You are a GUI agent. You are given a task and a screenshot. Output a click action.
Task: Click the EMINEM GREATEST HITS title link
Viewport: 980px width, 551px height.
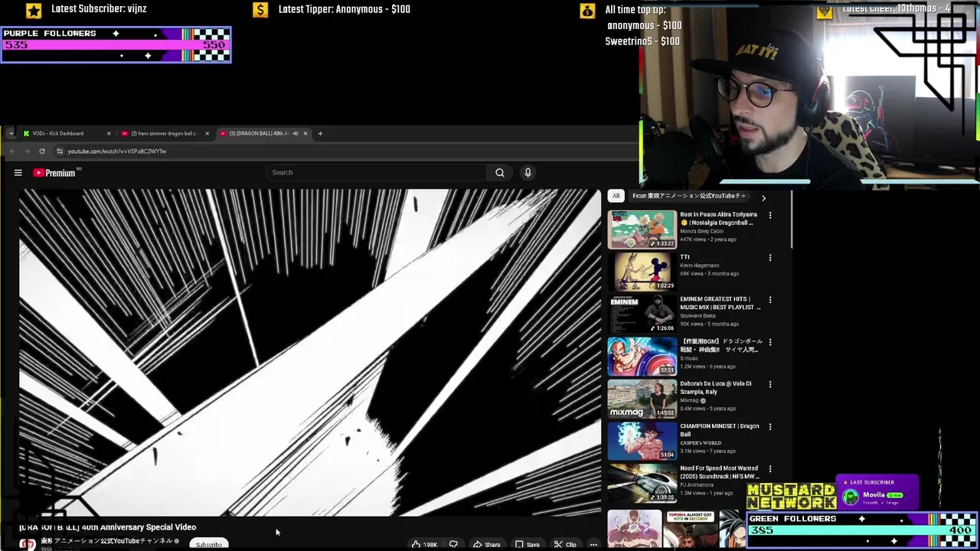[x=720, y=303]
